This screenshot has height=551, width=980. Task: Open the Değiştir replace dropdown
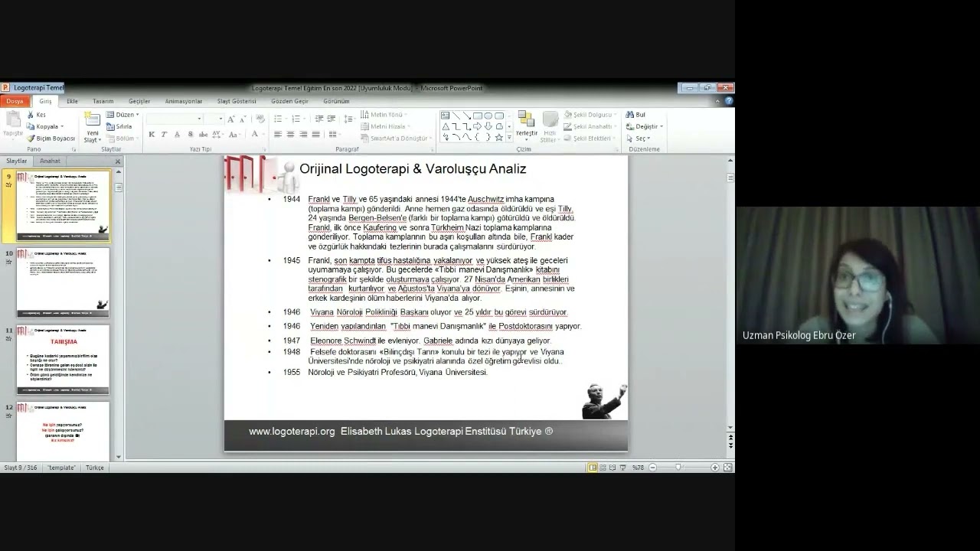pos(645,126)
